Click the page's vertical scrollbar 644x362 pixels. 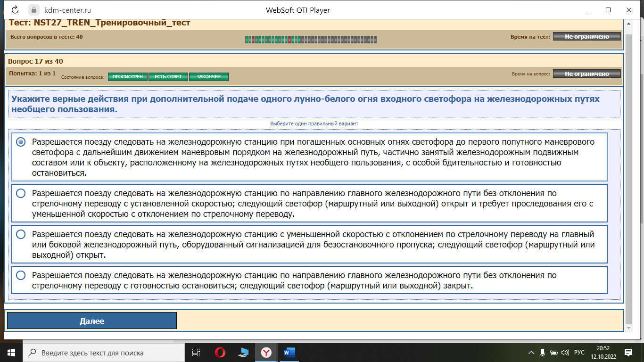[628, 179]
